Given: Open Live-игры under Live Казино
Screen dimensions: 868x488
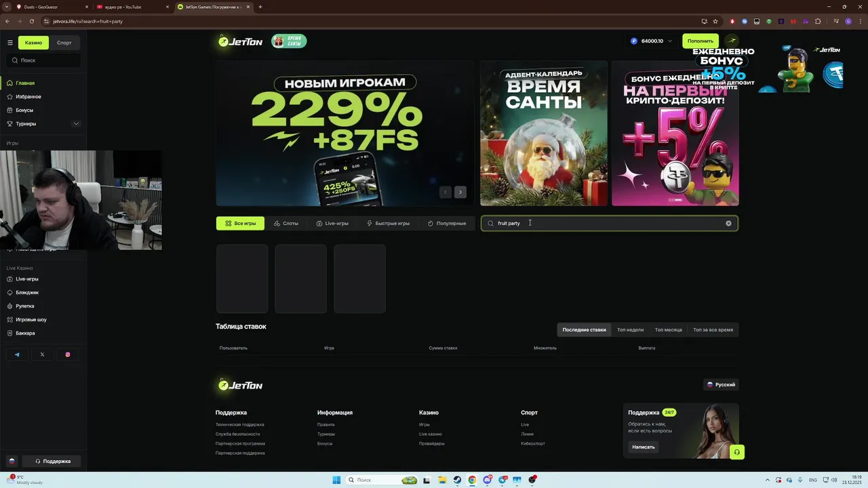Looking at the screenshot, I should click(x=27, y=279).
